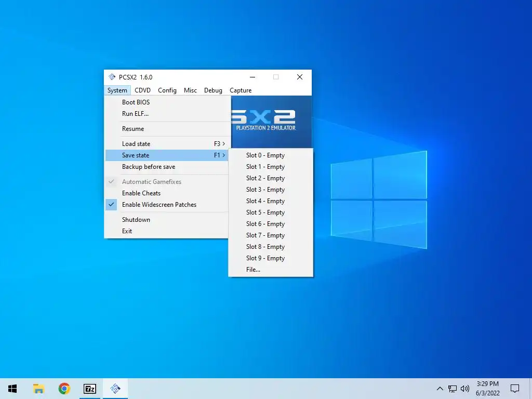Open the Misc menu
The height and width of the screenshot is (399, 532).
click(190, 90)
